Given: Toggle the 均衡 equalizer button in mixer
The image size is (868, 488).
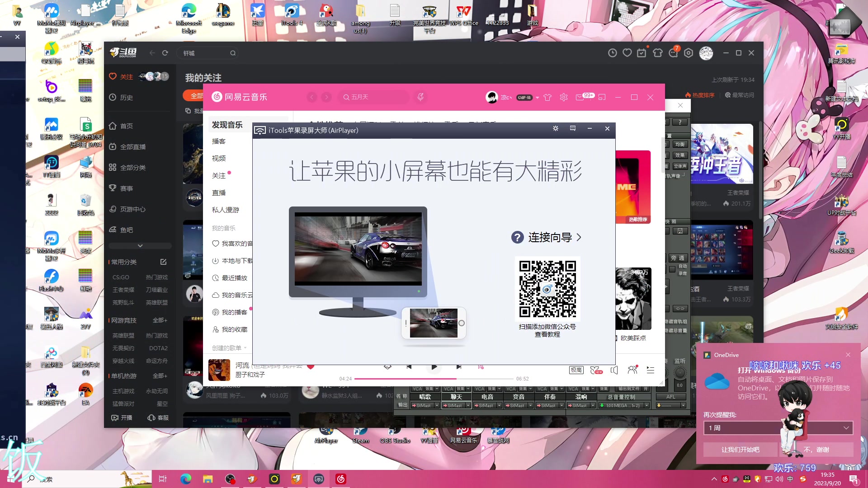Looking at the screenshot, I should 679,144.
